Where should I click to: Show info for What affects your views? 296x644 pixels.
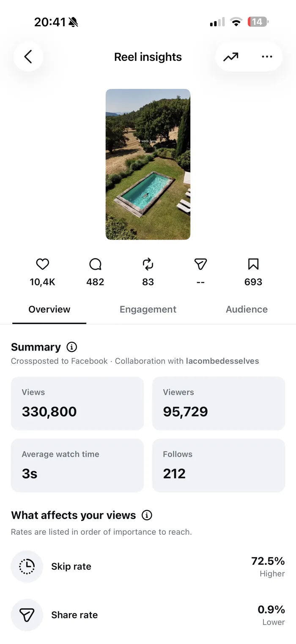(147, 515)
